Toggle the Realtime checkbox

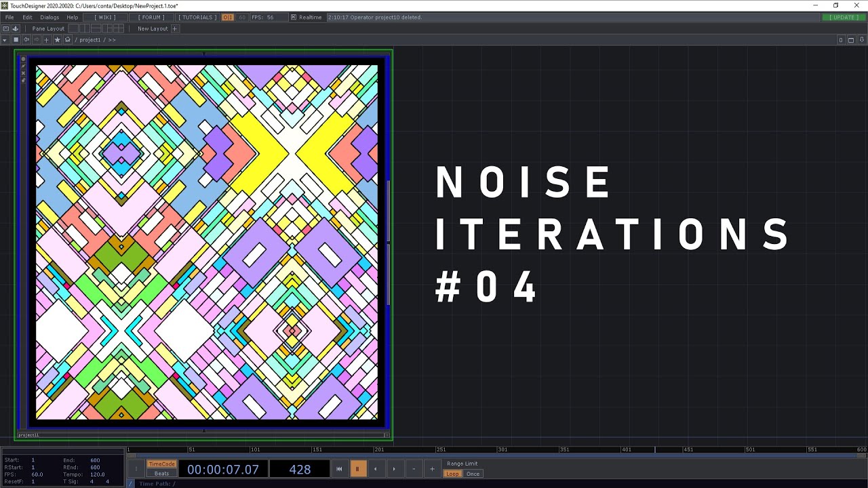click(x=293, y=17)
